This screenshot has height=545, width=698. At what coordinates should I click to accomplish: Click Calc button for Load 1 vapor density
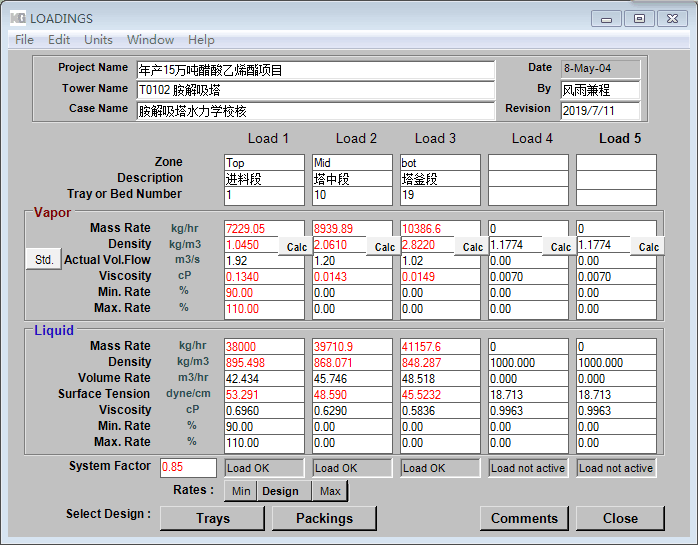pos(296,247)
